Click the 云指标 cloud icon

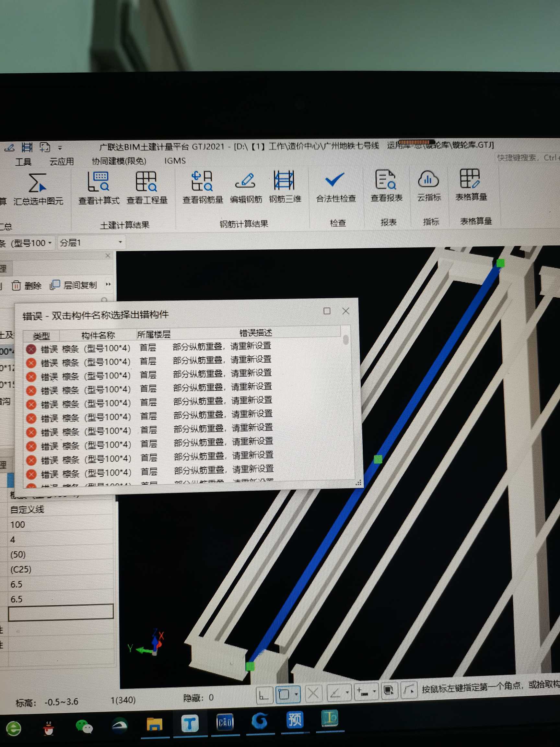tap(428, 179)
